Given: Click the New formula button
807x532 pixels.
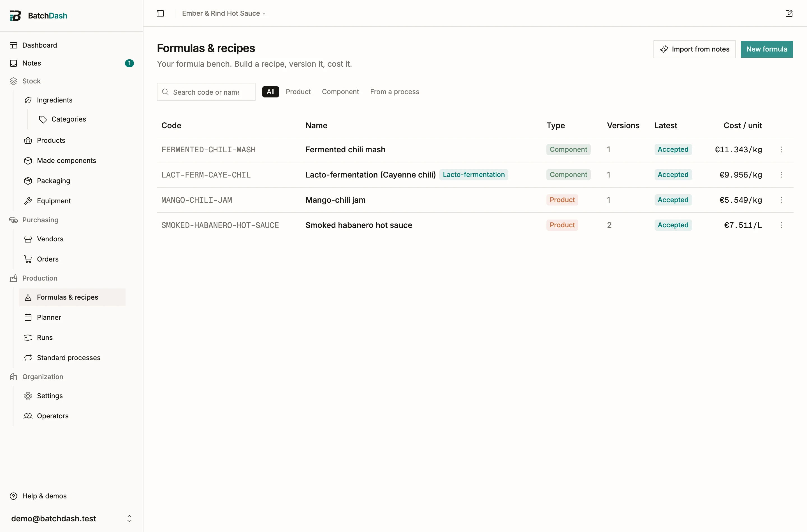Looking at the screenshot, I should (x=767, y=49).
